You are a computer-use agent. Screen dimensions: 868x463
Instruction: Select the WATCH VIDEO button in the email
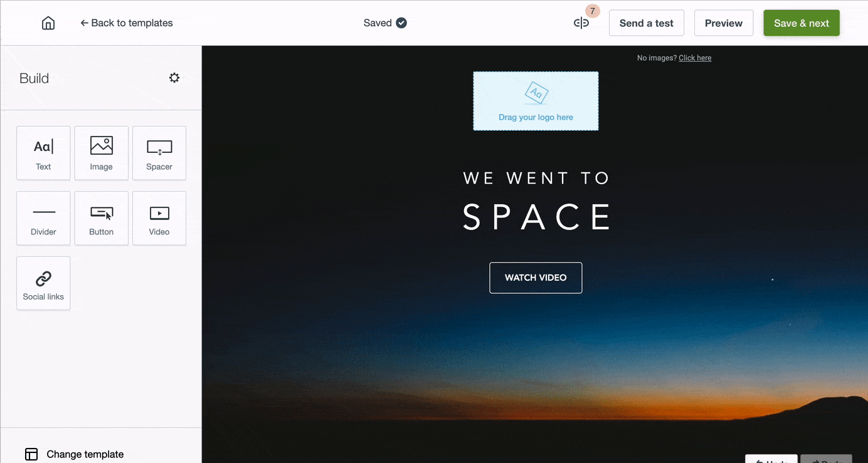[536, 278]
